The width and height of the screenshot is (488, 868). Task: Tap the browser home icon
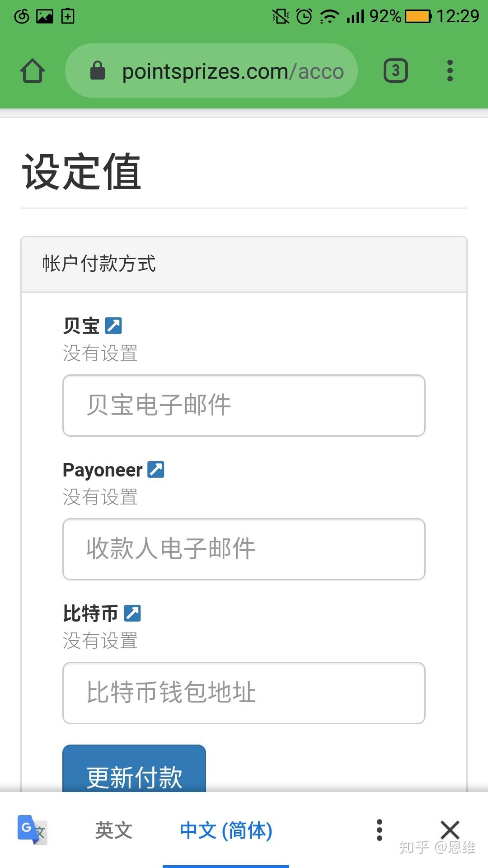pyautogui.click(x=33, y=71)
